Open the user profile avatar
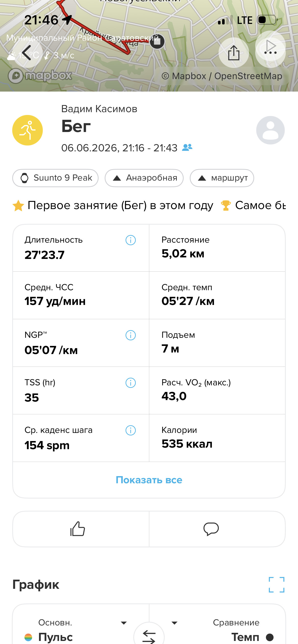The height and width of the screenshot is (644, 298). click(270, 130)
